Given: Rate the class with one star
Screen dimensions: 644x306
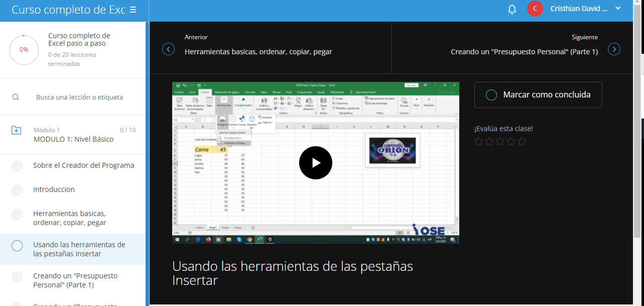Looking at the screenshot, I should pyautogui.click(x=479, y=142).
